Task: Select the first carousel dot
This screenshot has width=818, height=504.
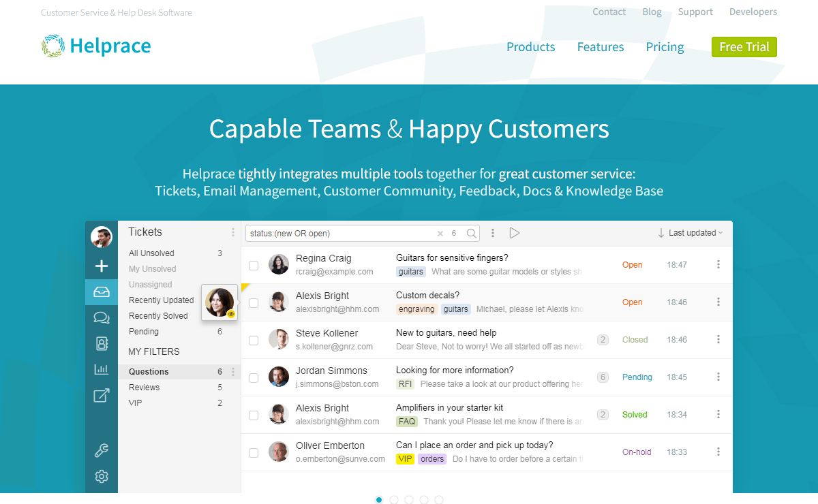Action: click(x=379, y=500)
